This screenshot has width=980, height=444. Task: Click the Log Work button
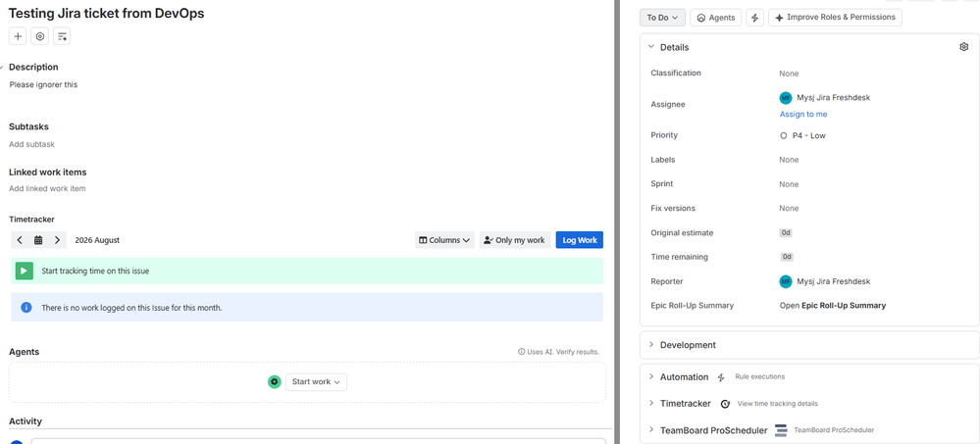point(580,240)
